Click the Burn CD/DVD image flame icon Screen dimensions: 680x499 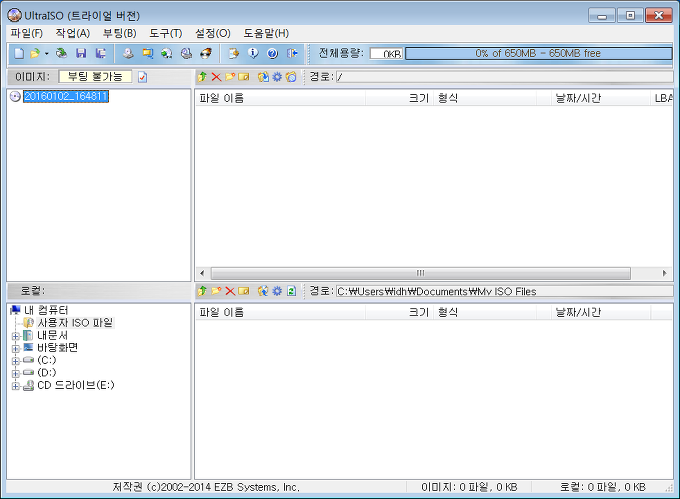(x=206, y=53)
